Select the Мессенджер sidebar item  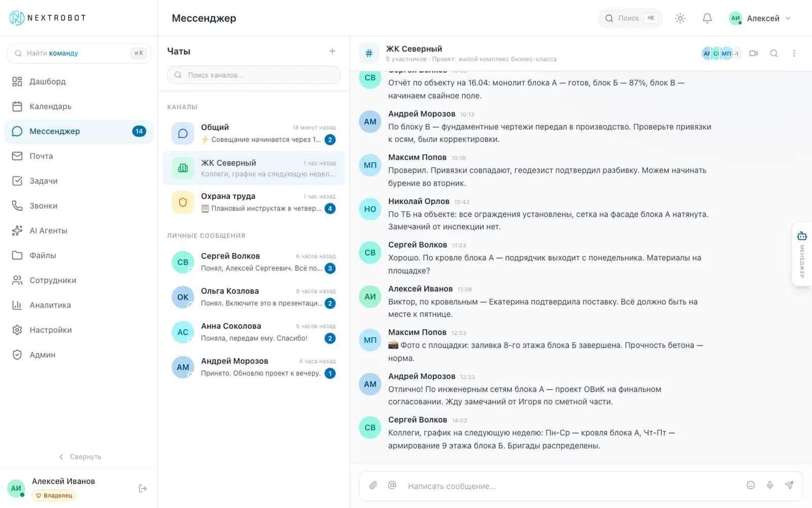pyautogui.click(x=79, y=132)
